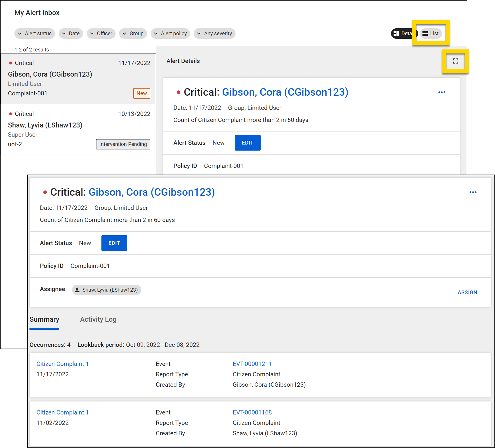
Task: Open event link EVT-00001211
Action: [x=252, y=364]
